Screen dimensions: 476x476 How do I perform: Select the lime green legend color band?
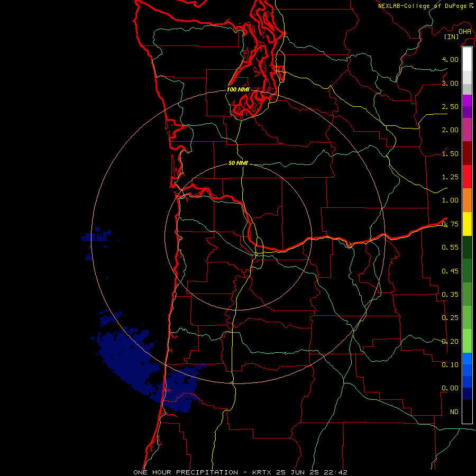[x=467, y=341]
